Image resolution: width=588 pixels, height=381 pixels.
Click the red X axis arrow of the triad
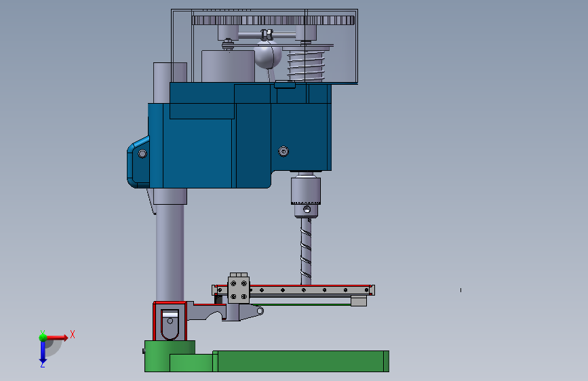coord(56,338)
